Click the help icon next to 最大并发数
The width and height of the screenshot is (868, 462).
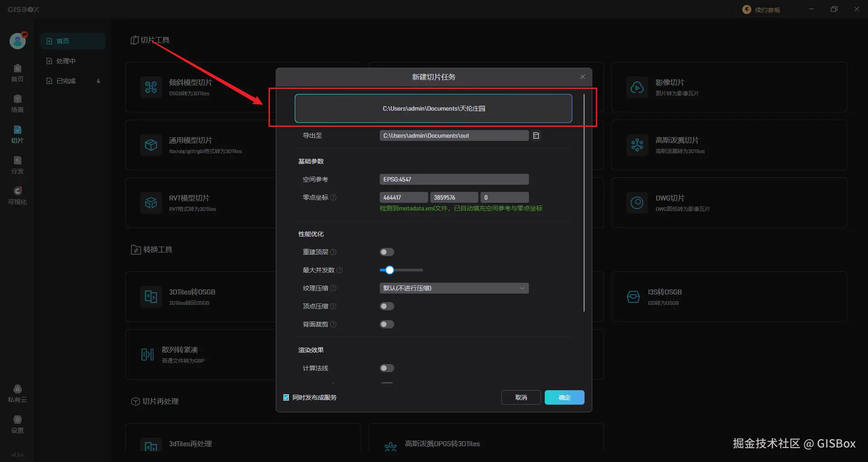pos(340,270)
